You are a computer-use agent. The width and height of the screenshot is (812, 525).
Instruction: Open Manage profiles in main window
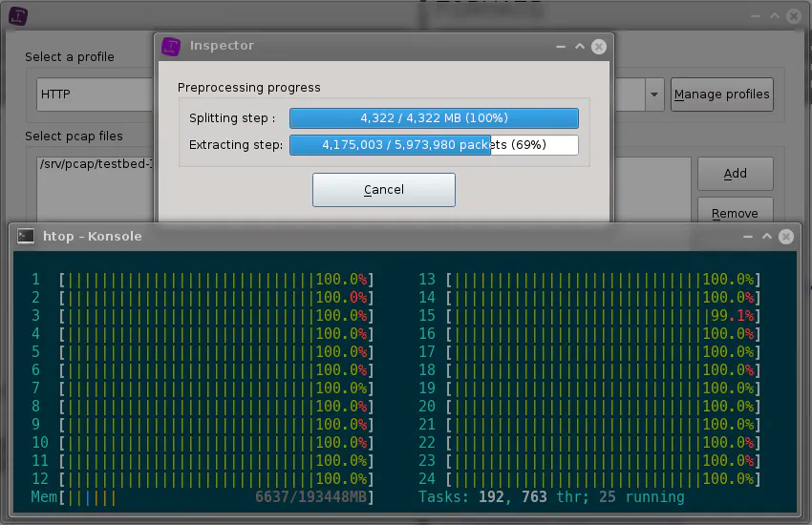[x=722, y=94]
